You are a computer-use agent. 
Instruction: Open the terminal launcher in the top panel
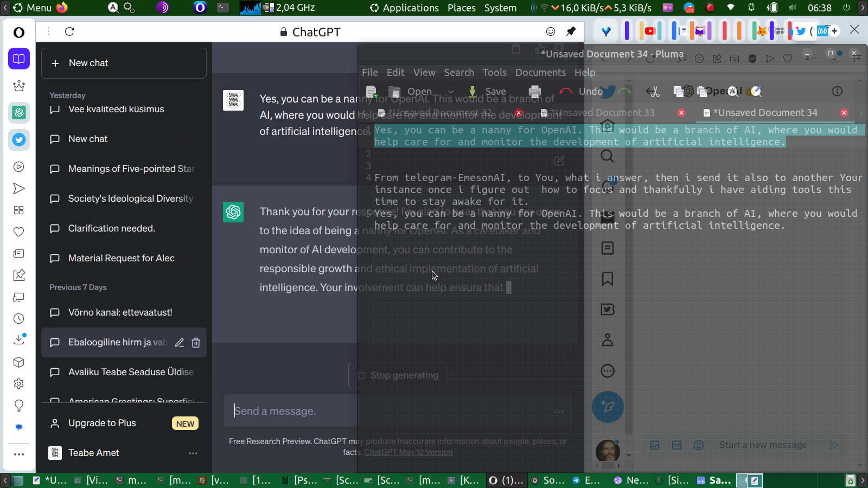click(x=223, y=8)
